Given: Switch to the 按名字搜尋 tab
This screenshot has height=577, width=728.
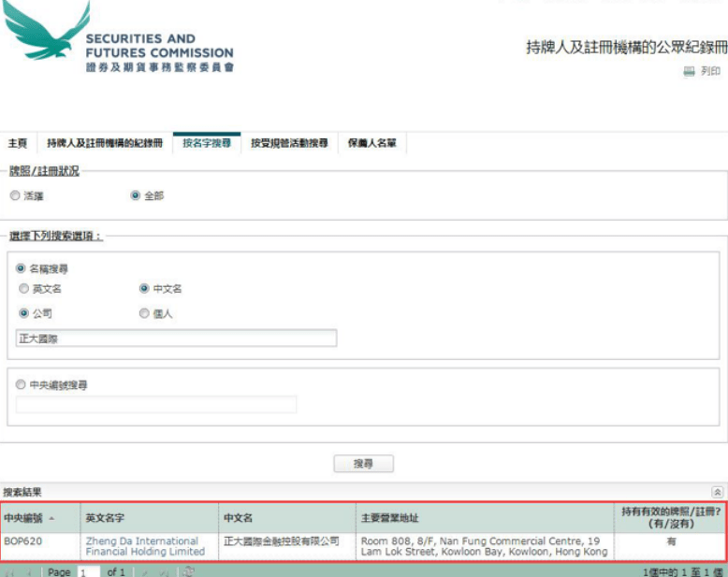Looking at the screenshot, I should (207, 143).
